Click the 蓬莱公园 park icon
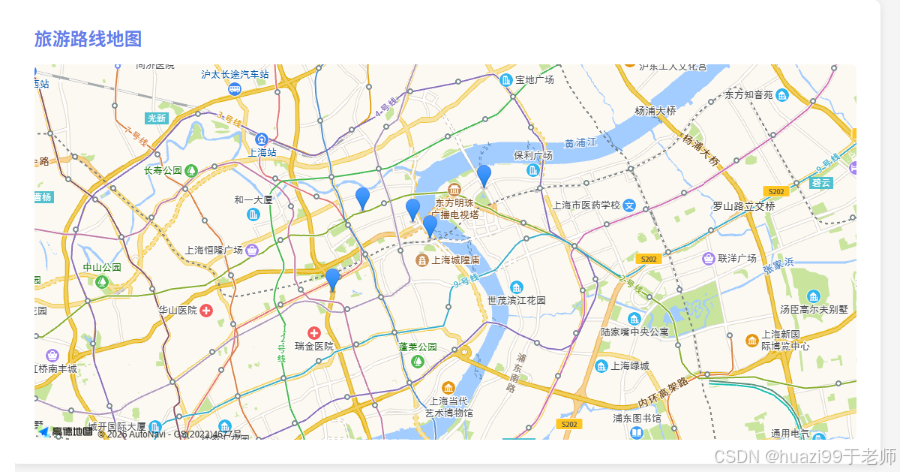The height and width of the screenshot is (472, 900). pos(418,361)
